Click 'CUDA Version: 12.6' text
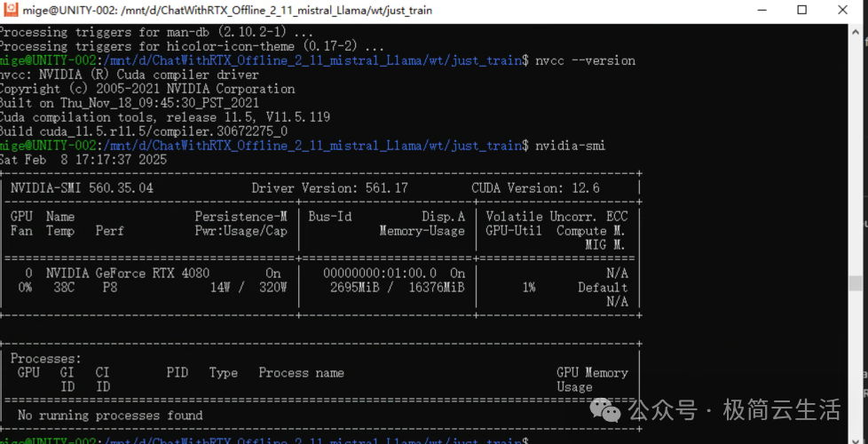This screenshot has width=868, height=444. tap(535, 188)
